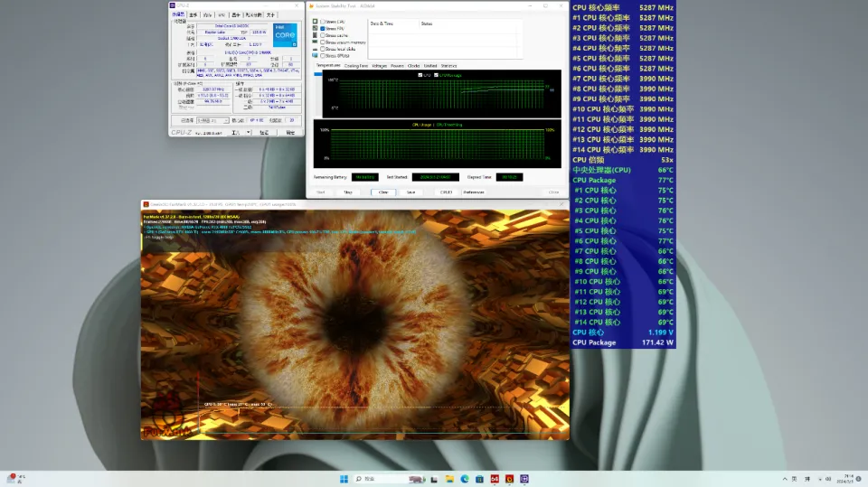
Task: Click the temperature graph in AIDA64
Action: click(x=442, y=94)
